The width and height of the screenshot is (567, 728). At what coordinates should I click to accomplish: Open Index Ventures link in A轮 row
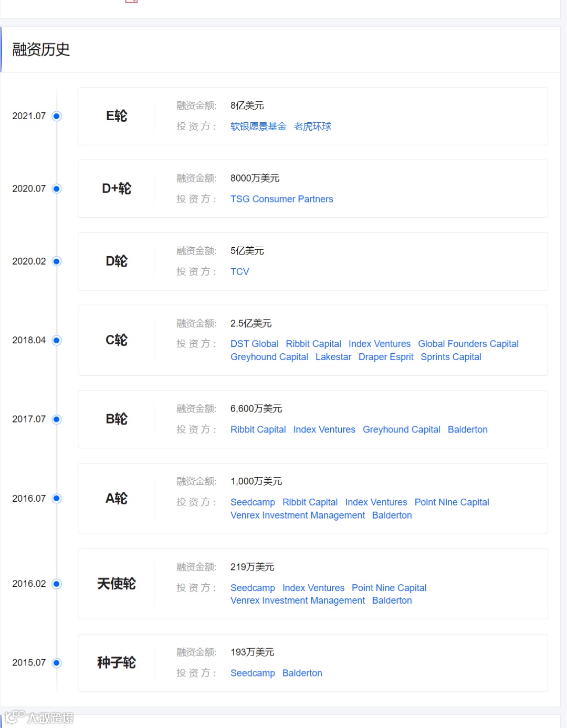tap(376, 502)
